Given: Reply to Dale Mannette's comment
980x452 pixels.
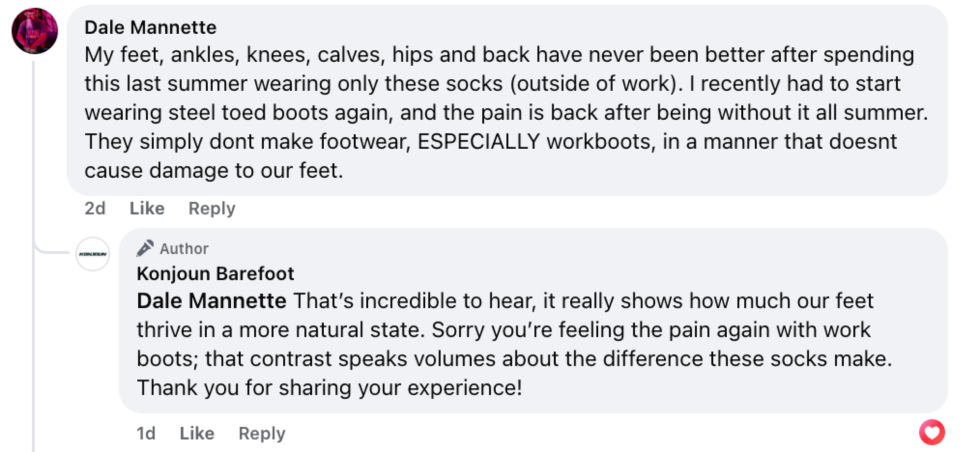Looking at the screenshot, I should [x=212, y=209].
